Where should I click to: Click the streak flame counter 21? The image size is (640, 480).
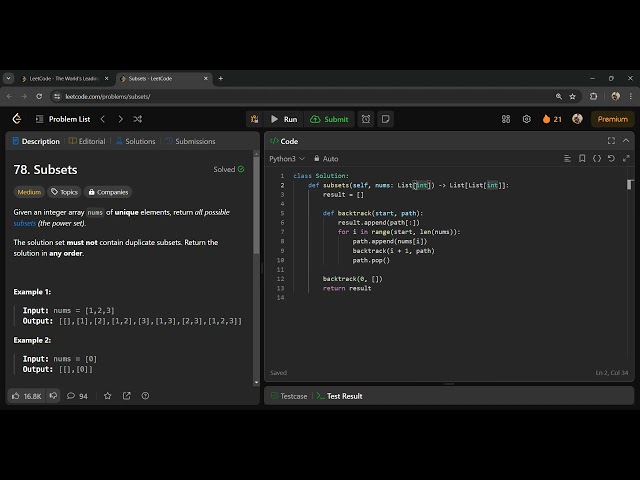click(552, 119)
